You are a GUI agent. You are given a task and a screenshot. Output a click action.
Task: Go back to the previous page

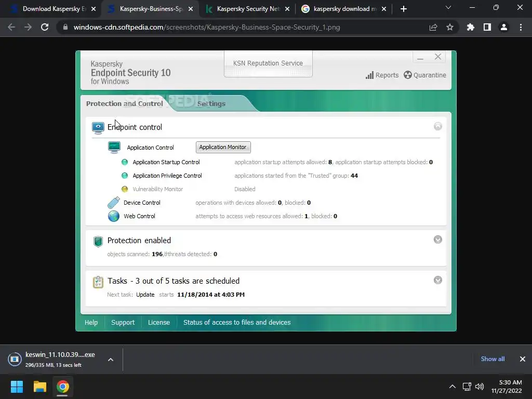pos(11,27)
